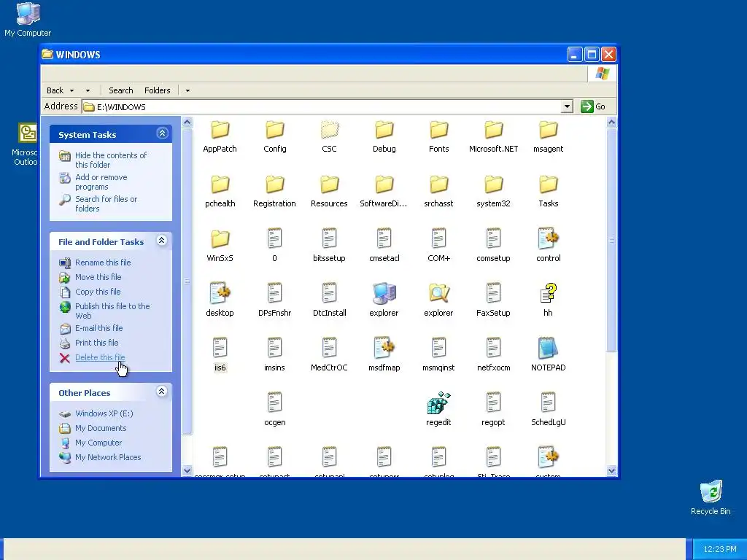Collapse the Other Places panel
747x560 pixels.
[161, 392]
